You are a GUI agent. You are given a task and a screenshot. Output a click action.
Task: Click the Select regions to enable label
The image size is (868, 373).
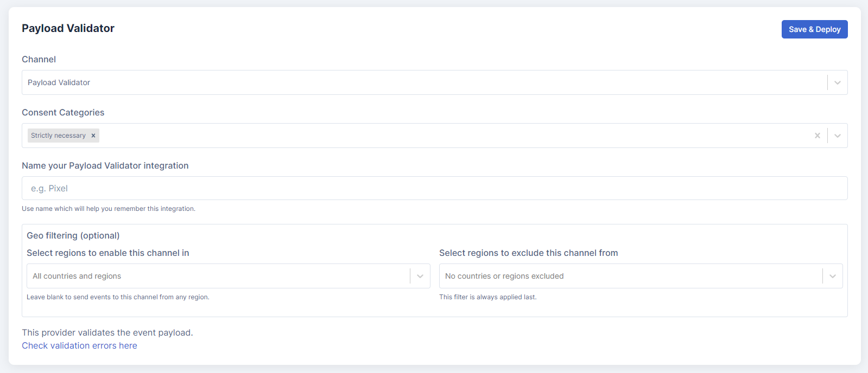(x=108, y=253)
